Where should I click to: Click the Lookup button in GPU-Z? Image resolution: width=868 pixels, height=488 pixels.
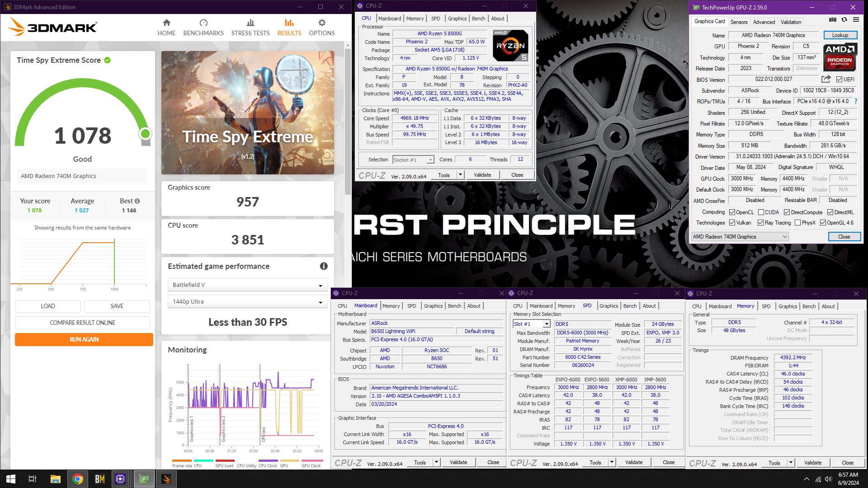pyautogui.click(x=840, y=35)
